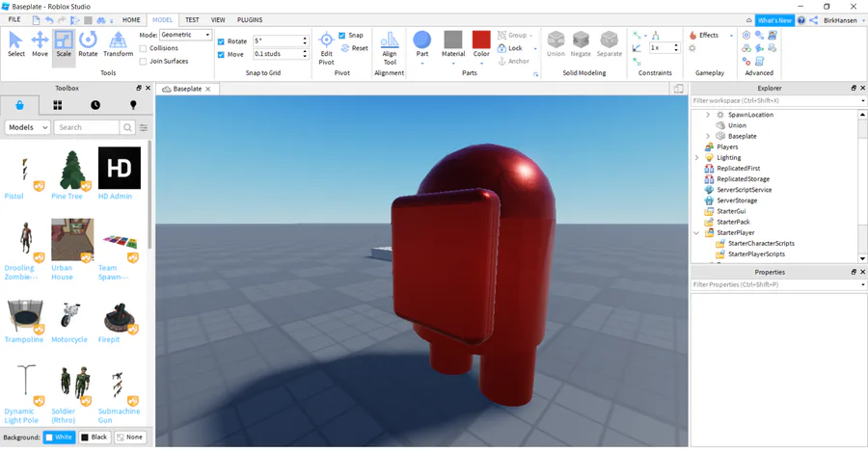Switch to the PLUGINS ribbon tab
The height and width of the screenshot is (452, 868).
(x=250, y=20)
